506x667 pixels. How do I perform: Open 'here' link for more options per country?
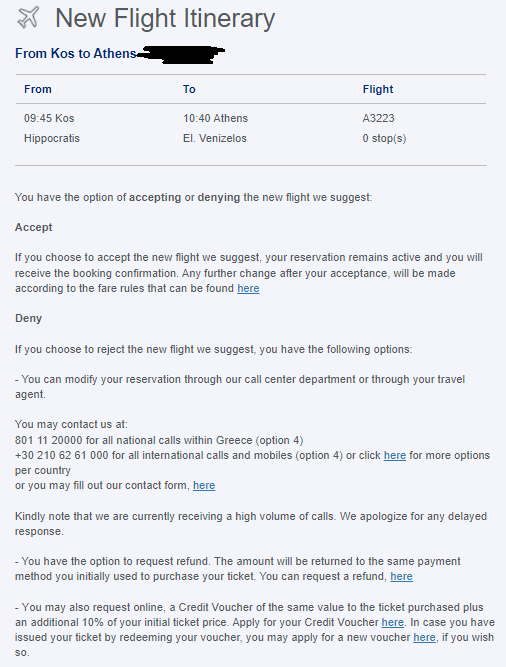pyautogui.click(x=395, y=455)
